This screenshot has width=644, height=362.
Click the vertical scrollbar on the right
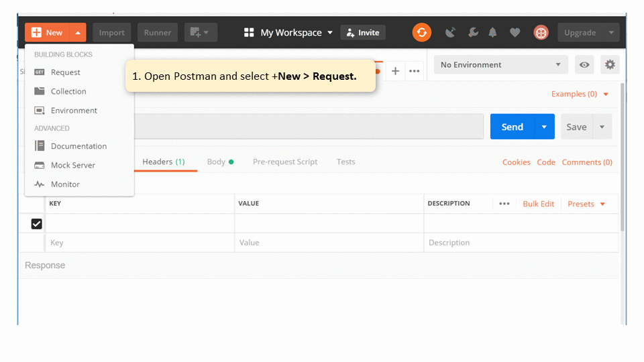623,156
